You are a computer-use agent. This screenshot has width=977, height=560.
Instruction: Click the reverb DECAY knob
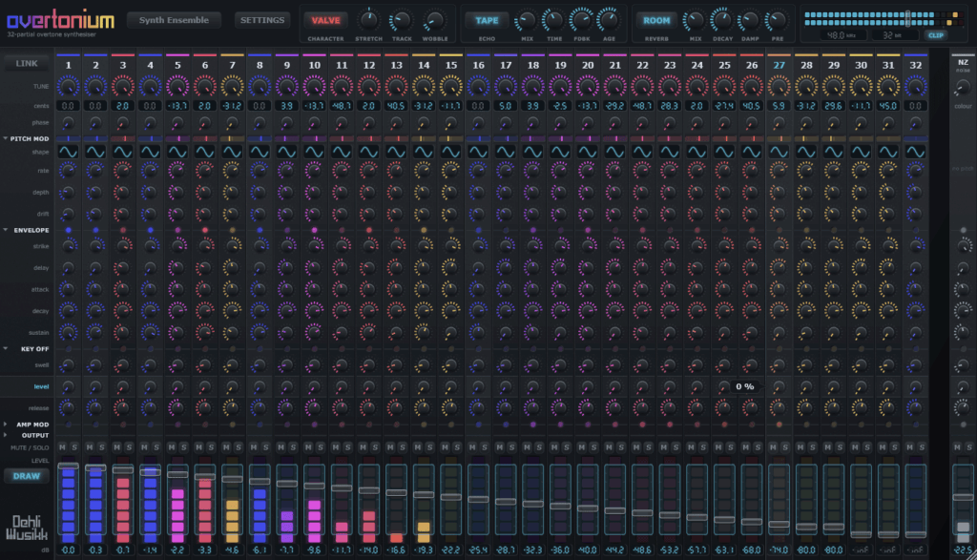[x=722, y=21]
